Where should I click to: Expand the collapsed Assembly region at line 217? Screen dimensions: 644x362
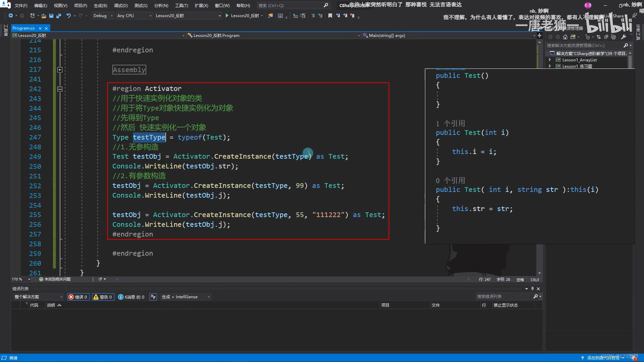coord(60,70)
